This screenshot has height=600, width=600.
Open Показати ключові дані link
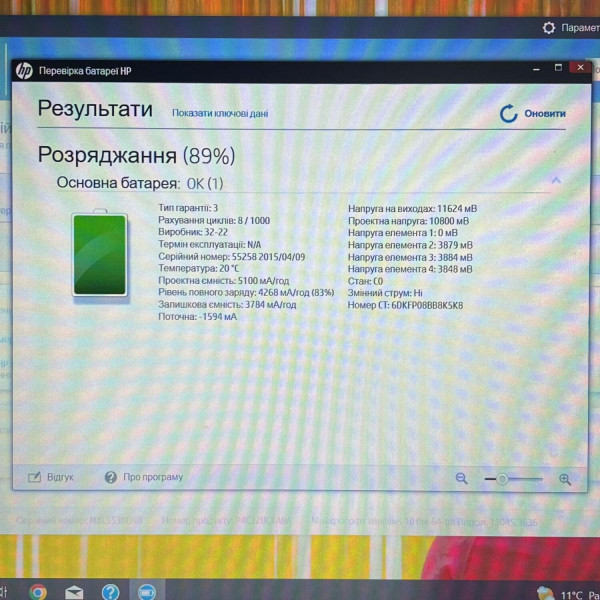coord(220,113)
